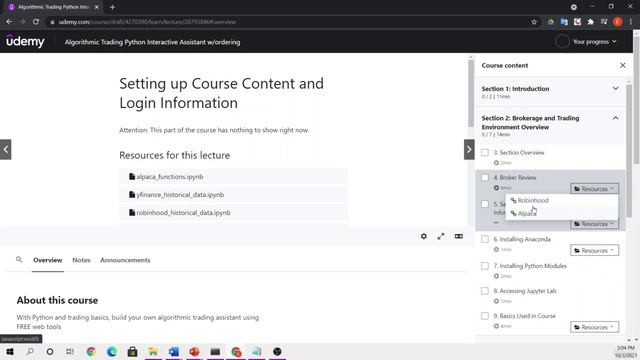The width and height of the screenshot is (640, 360).
Task: Switch to the Overview tab
Action: tap(48, 260)
